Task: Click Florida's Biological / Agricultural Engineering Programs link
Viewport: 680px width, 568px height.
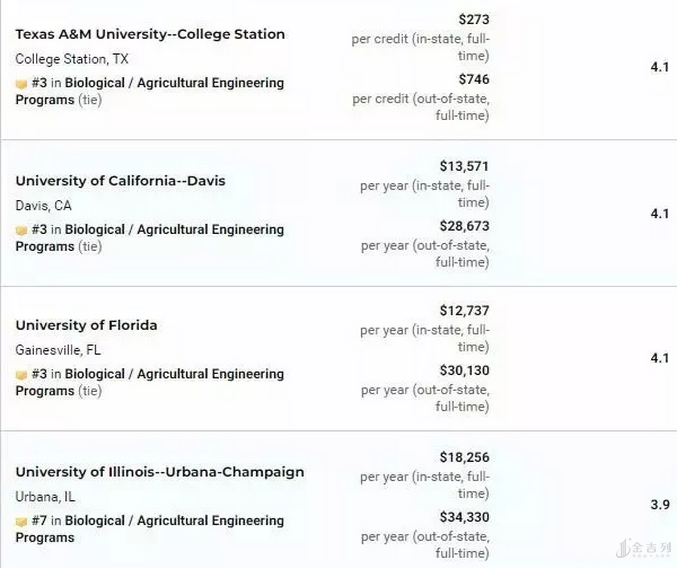Action: (174, 374)
